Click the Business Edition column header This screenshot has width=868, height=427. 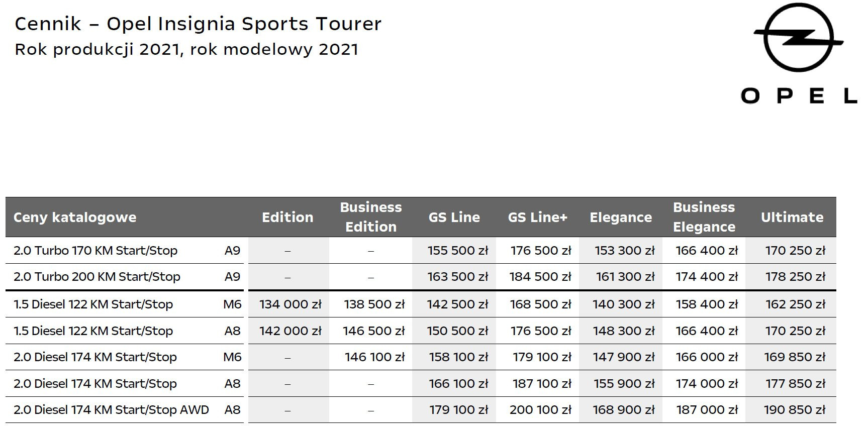click(x=371, y=217)
